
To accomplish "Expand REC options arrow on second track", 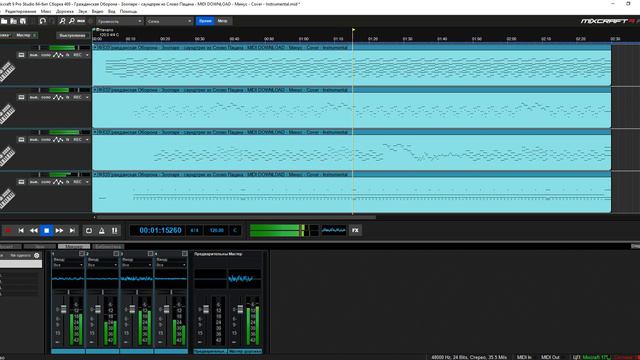I will (87, 98).
